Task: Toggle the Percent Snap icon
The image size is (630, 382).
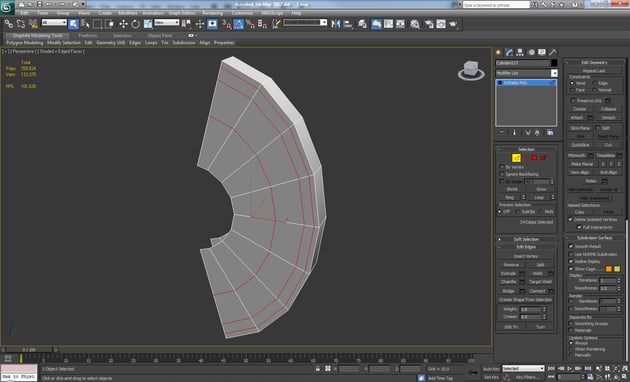Action: [x=250, y=24]
